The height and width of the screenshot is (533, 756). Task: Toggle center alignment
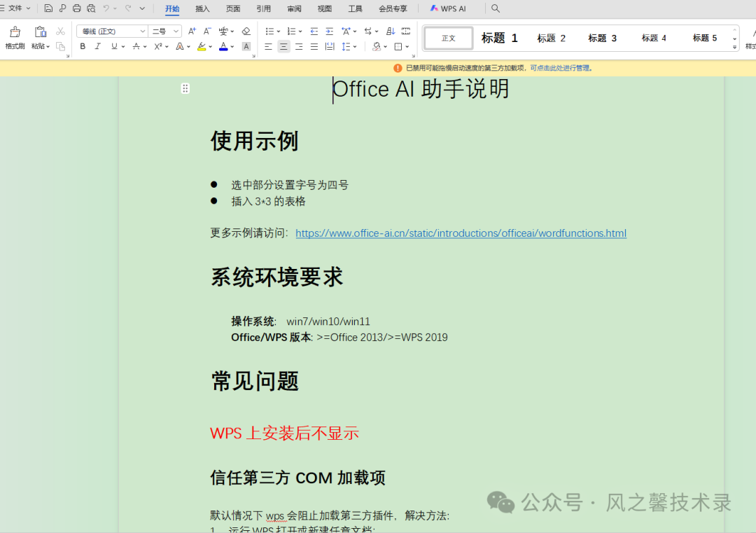[283, 46]
